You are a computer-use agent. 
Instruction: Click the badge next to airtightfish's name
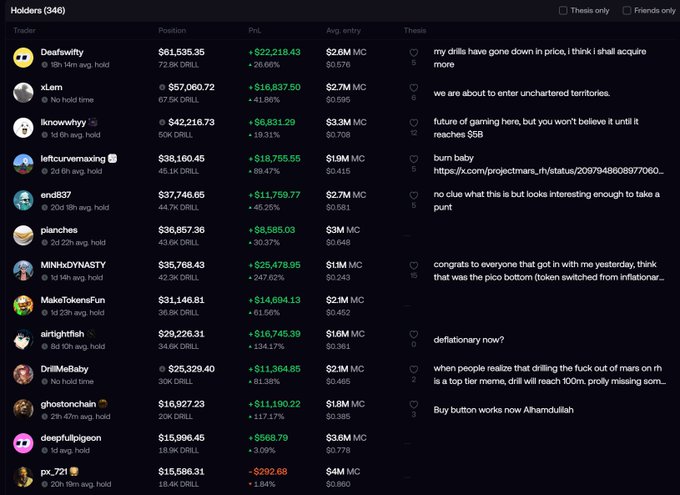click(91, 334)
